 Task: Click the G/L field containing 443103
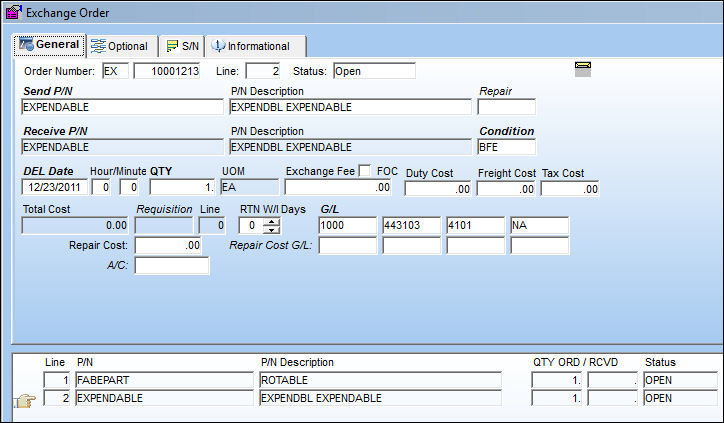[412, 225]
